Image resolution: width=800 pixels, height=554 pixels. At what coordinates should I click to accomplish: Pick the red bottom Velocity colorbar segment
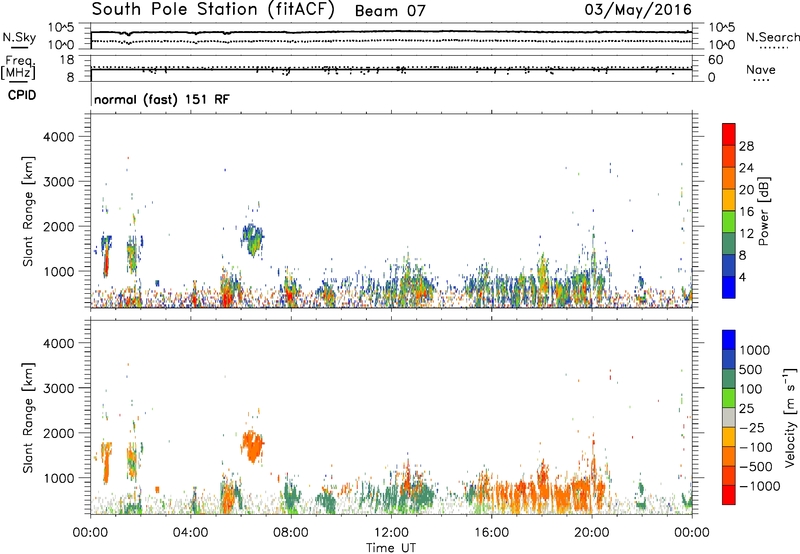[729, 495]
